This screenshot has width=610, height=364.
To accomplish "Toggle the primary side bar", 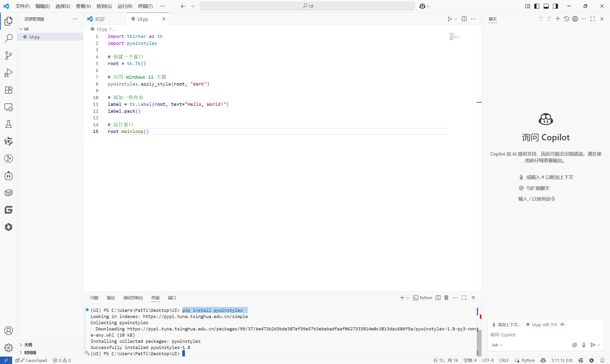I will coord(537,6).
